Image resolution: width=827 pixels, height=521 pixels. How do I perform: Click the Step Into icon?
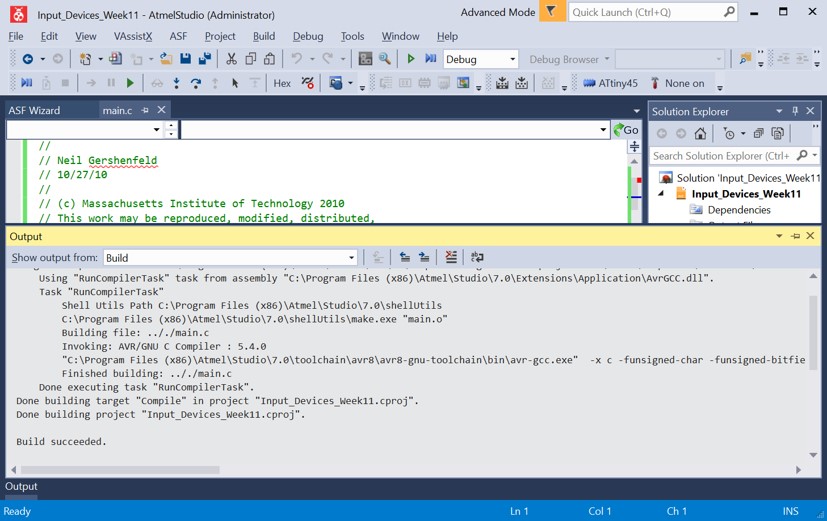(x=177, y=83)
